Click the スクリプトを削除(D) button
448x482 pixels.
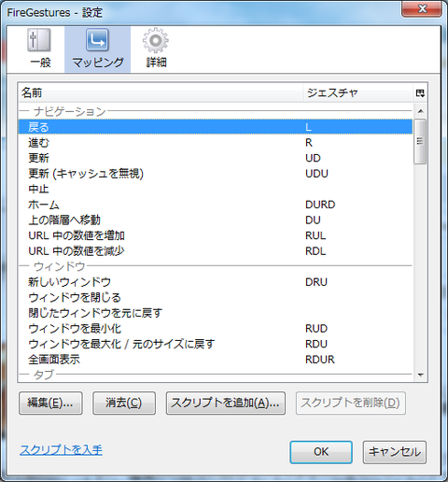pyautogui.click(x=351, y=403)
